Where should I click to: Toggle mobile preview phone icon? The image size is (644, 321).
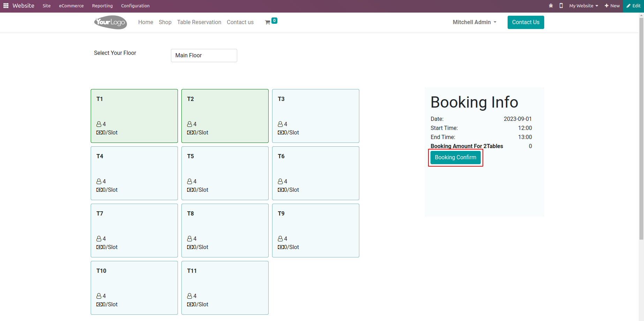tap(561, 6)
